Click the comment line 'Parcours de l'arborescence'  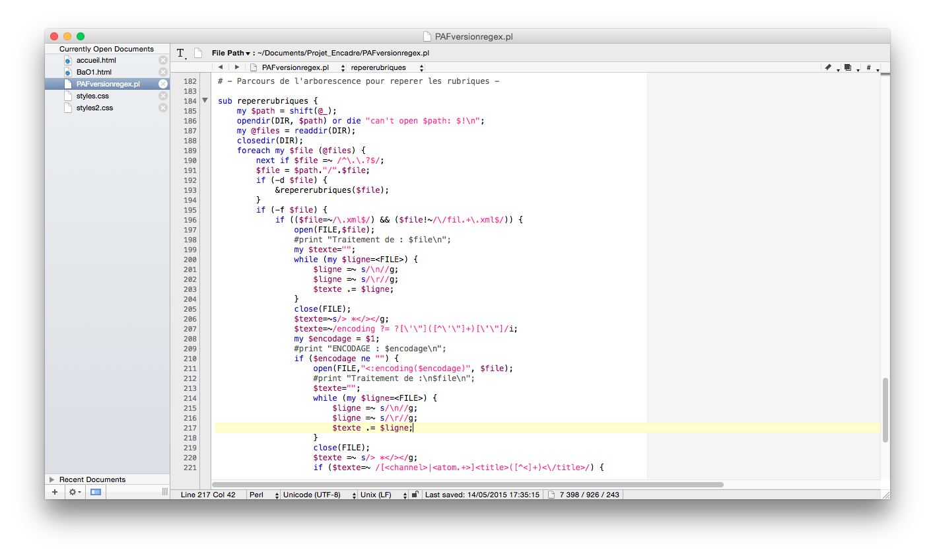pyautogui.click(x=359, y=81)
